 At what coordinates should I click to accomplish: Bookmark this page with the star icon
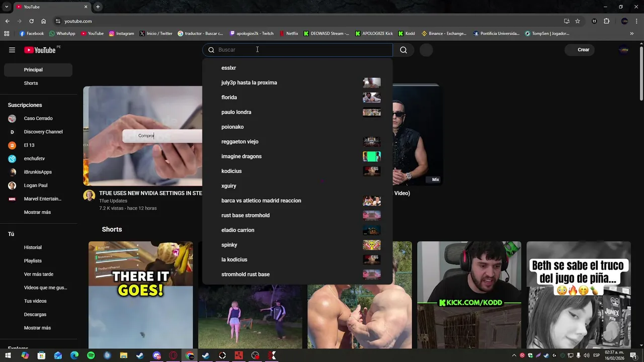(578, 21)
